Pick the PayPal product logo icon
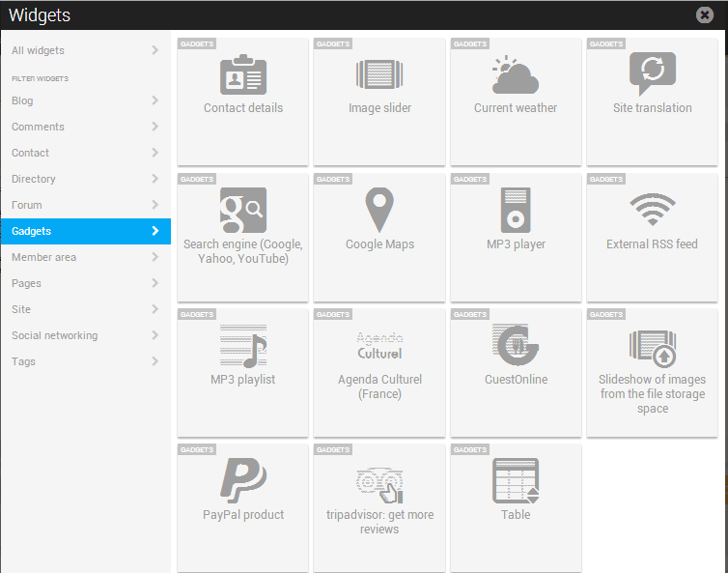Image resolution: width=728 pixels, height=573 pixels. click(x=242, y=480)
